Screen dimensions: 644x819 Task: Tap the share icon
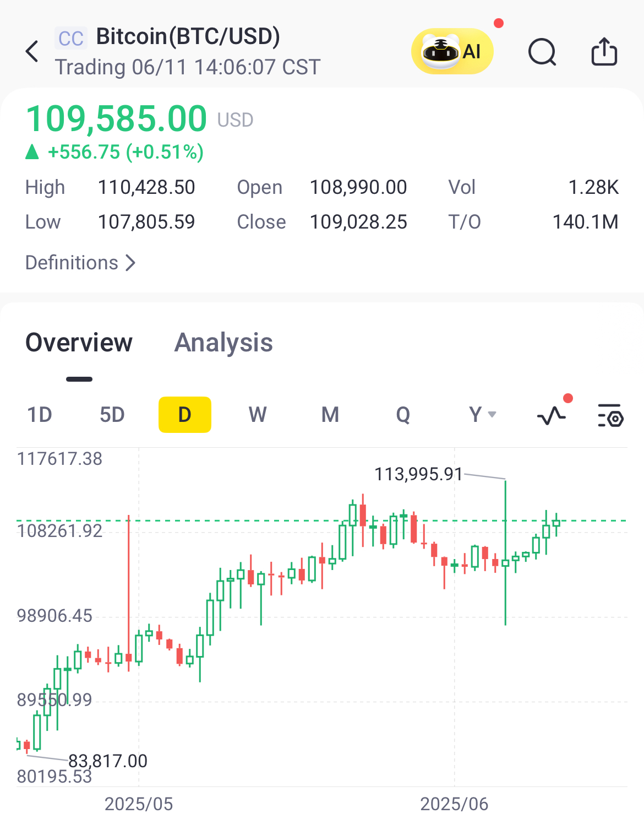(604, 51)
